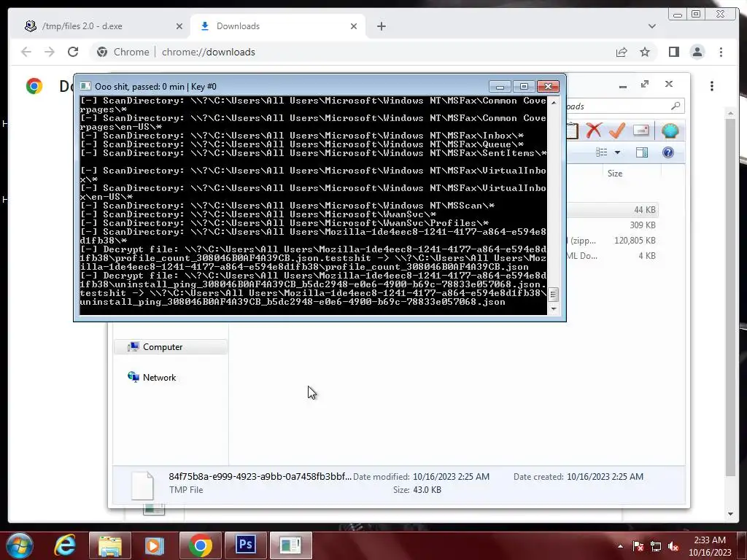The width and height of the screenshot is (747, 560).
Task: Open Chrome profile avatar menu
Action: (x=697, y=52)
